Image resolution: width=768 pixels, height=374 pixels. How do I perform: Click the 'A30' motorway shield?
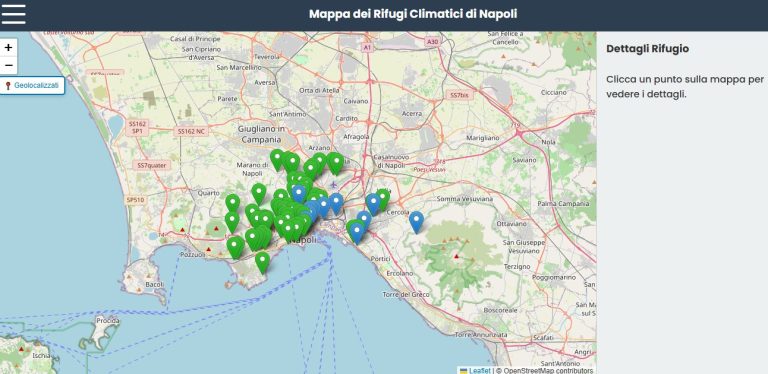[x=432, y=42]
